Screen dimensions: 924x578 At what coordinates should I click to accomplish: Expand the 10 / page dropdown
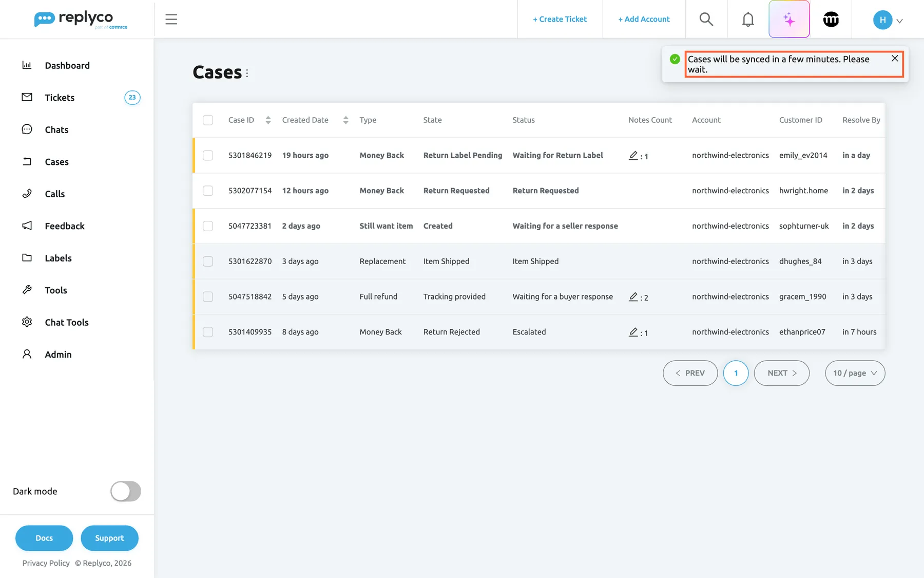(x=855, y=373)
